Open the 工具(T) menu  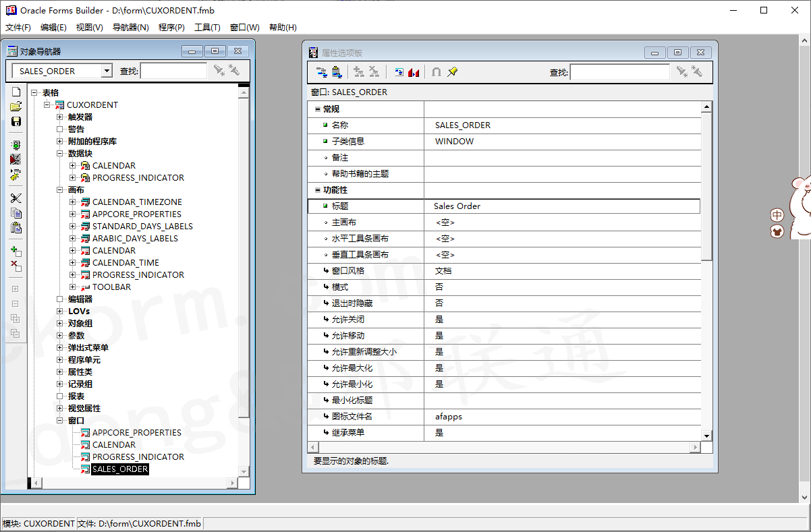pyautogui.click(x=206, y=28)
